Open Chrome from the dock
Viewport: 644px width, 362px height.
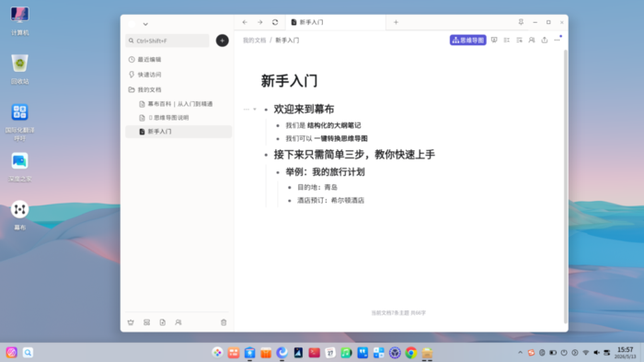pos(411,353)
